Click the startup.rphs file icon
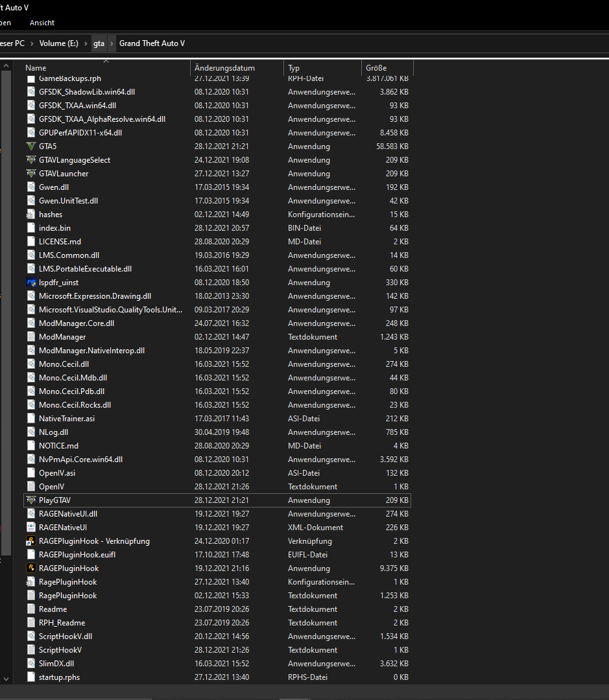The image size is (609, 700). point(31,677)
